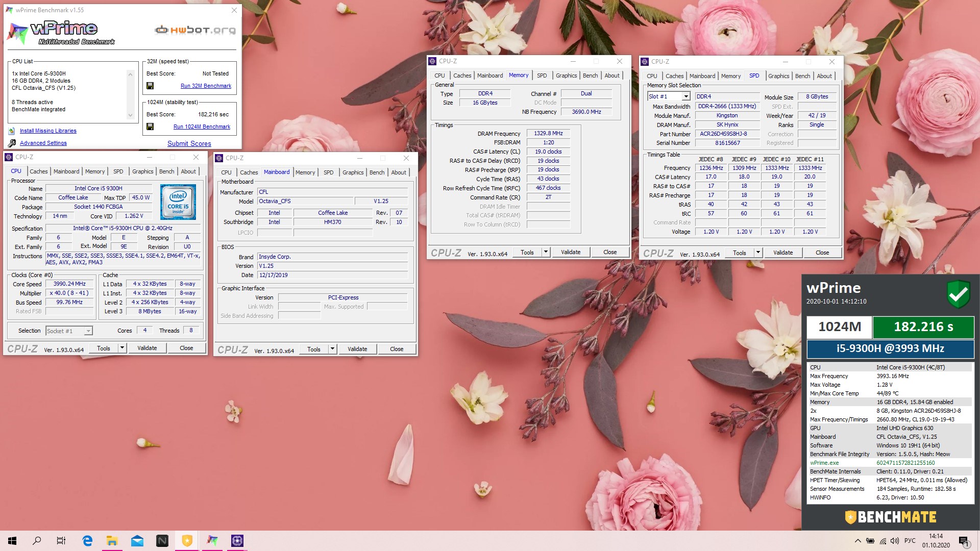Open the Mail app on the taskbar
This screenshot has height=551, width=980.
[137, 541]
